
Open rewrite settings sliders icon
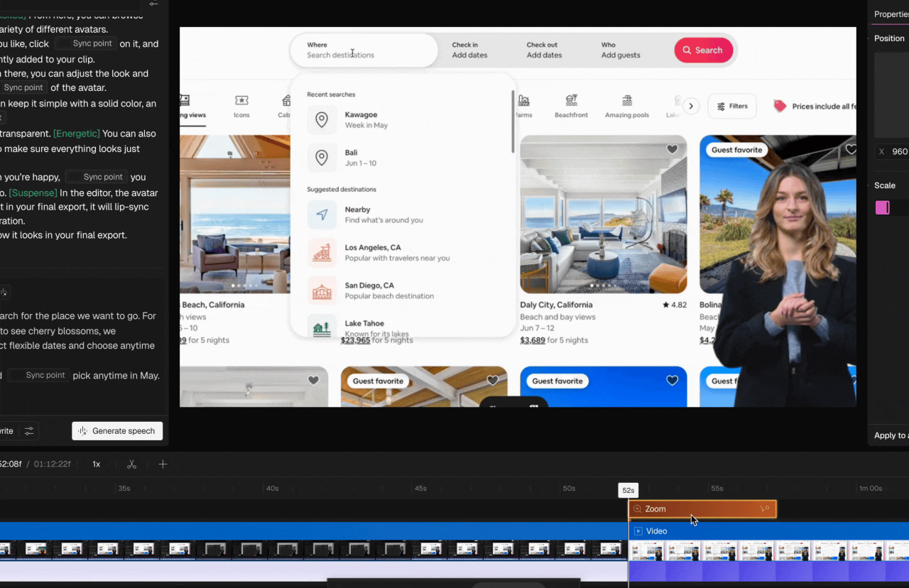tap(29, 431)
